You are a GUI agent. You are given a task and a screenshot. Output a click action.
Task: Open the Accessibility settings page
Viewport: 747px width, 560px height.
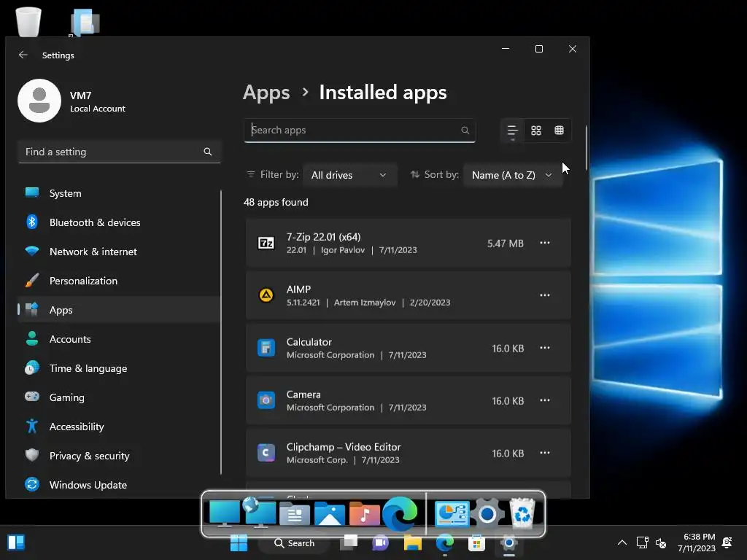click(x=119, y=426)
